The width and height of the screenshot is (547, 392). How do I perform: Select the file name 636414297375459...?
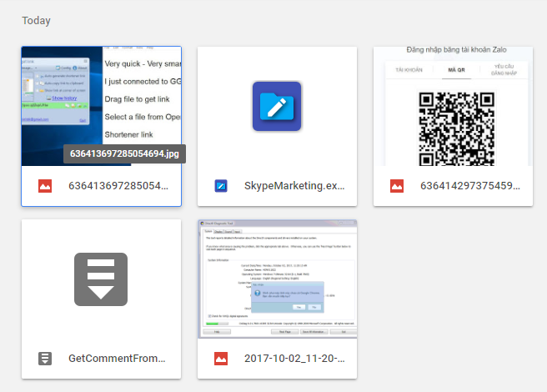(x=470, y=186)
